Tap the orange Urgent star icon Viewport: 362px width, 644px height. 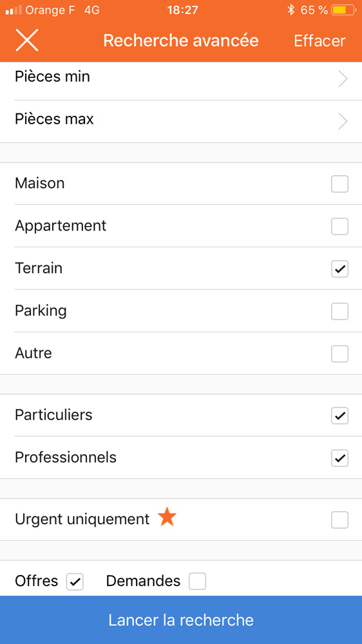click(x=167, y=516)
